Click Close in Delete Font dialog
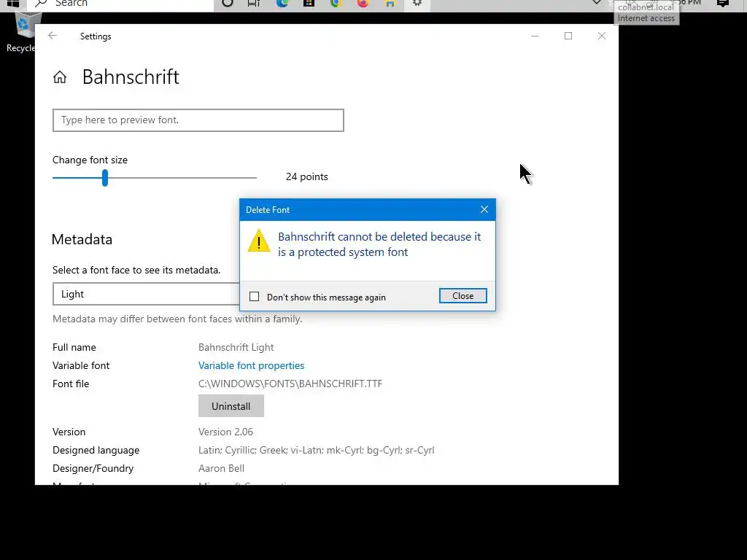The width and height of the screenshot is (747, 560). point(462,296)
